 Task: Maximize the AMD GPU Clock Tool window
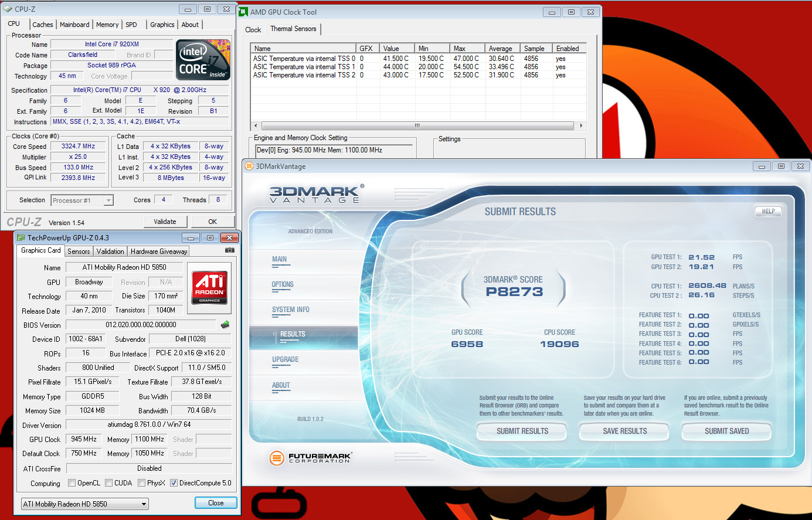click(571, 12)
